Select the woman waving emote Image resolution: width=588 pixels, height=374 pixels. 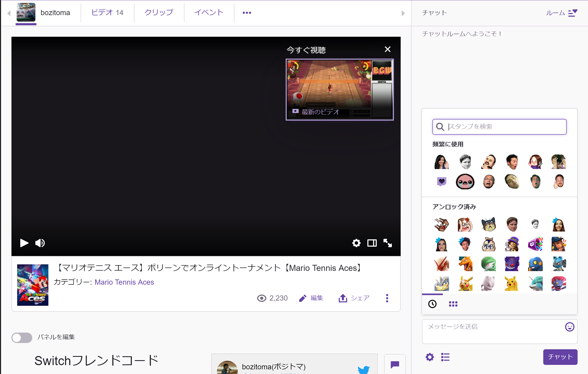point(442,161)
